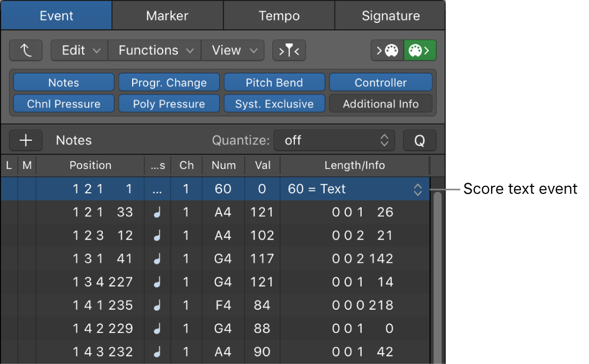
Task: Select the event filter icon
Action: click(289, 50)
